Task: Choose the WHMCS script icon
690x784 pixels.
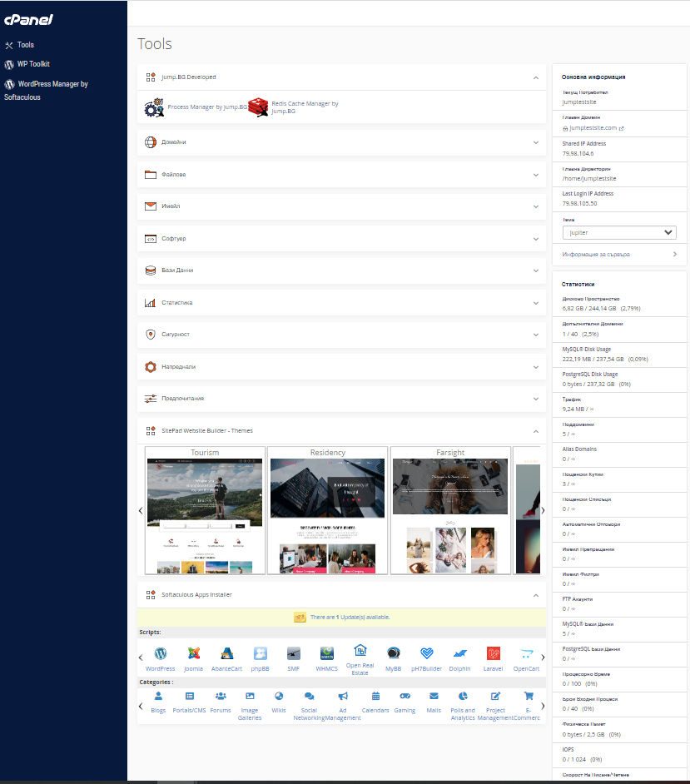Action: [327, 654]
